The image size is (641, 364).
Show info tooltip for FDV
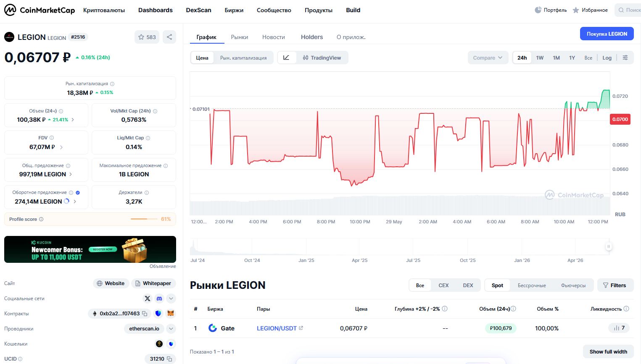pos(52,138)
